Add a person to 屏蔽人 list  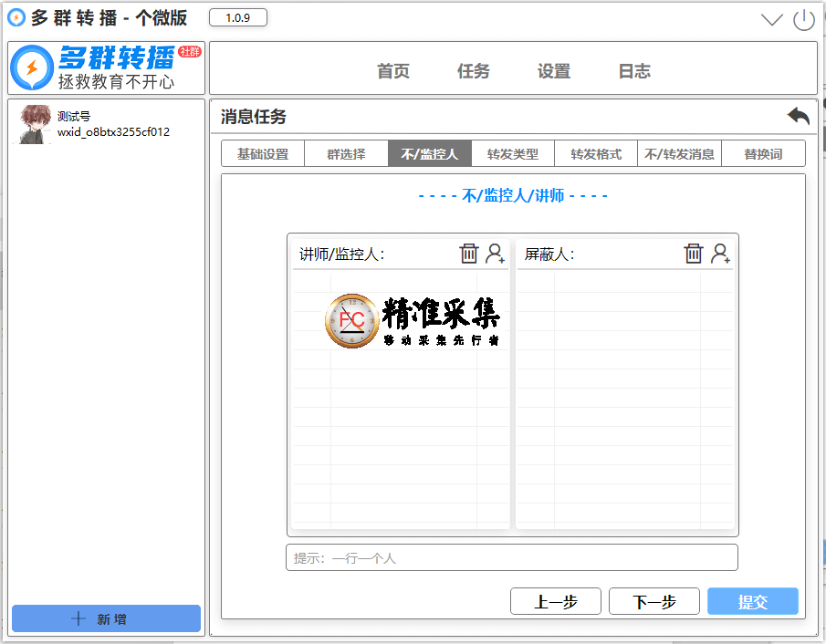tap(720, 254)
